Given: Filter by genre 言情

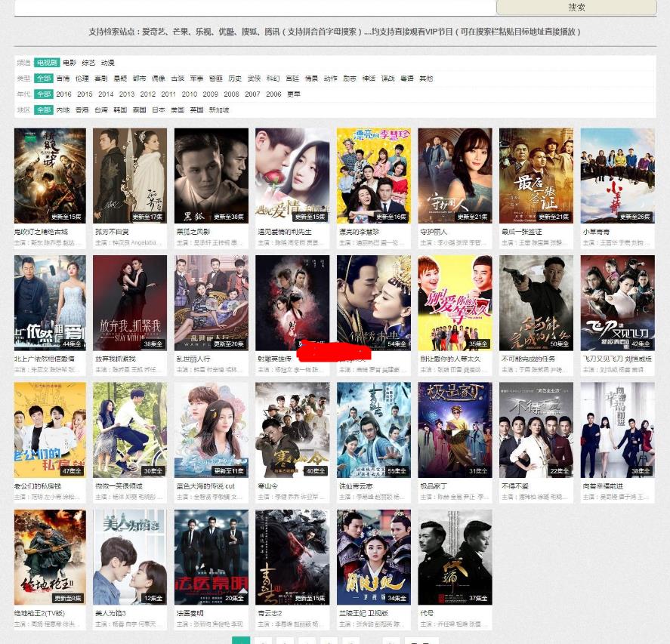Looking at the screenshot, I should [x=63, y=79].
